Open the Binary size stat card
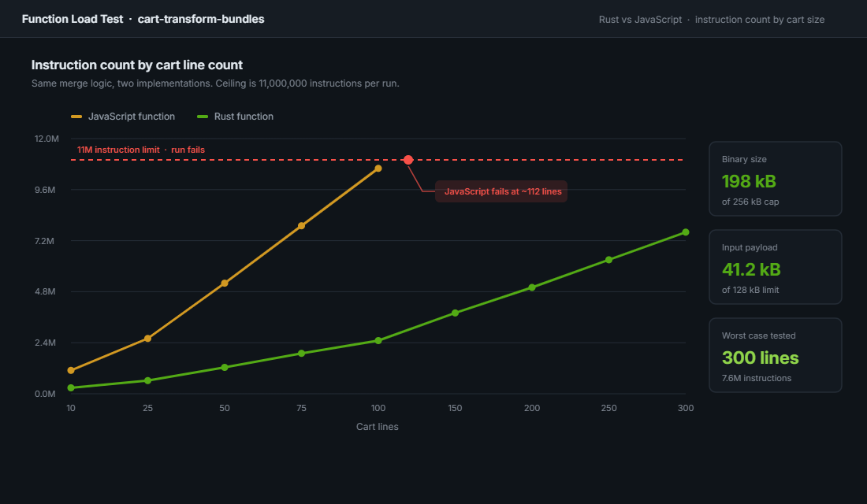 [x=776, y=179]
